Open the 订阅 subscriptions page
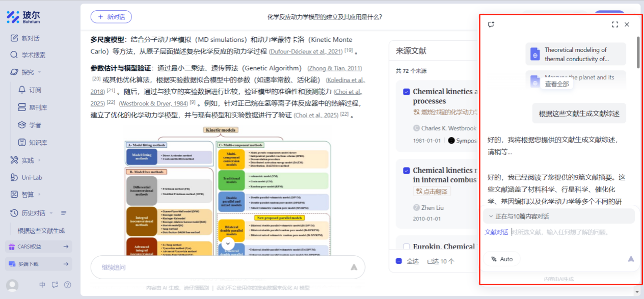Viewport: 644px width, 299px height. pos(35,90)
